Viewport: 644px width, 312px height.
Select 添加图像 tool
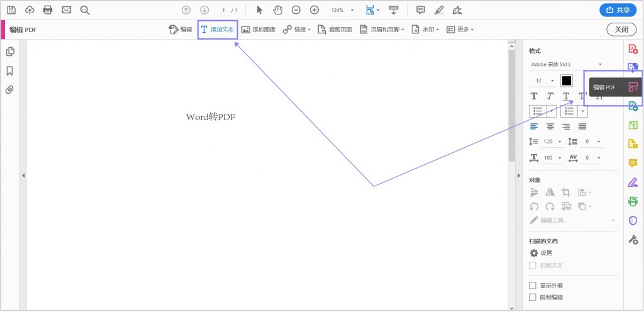258,30
